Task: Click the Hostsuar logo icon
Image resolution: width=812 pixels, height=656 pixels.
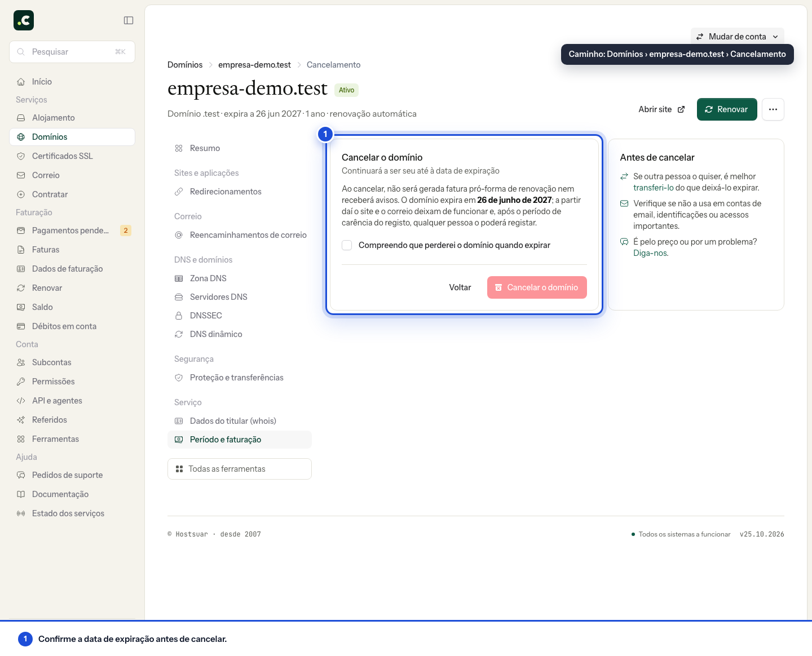Action: pyautogui.click(x=24, y=20)
